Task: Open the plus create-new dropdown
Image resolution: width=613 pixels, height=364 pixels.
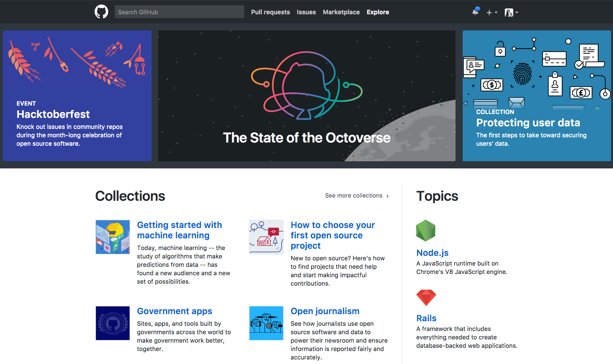Action: click(x=492, y=13)
